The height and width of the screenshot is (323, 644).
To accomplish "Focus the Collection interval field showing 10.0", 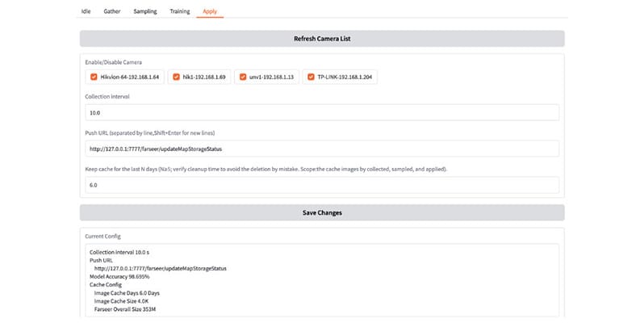I will tap(321, 113).
